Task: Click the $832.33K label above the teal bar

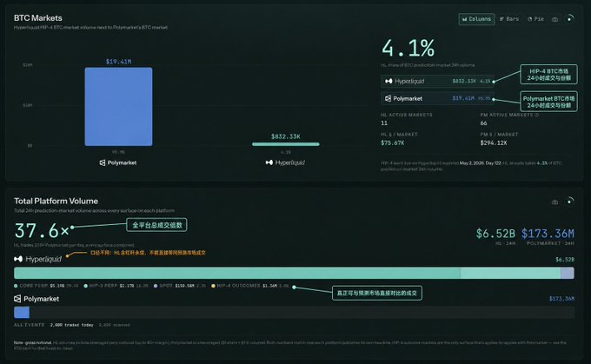Action: coord(286,136)
